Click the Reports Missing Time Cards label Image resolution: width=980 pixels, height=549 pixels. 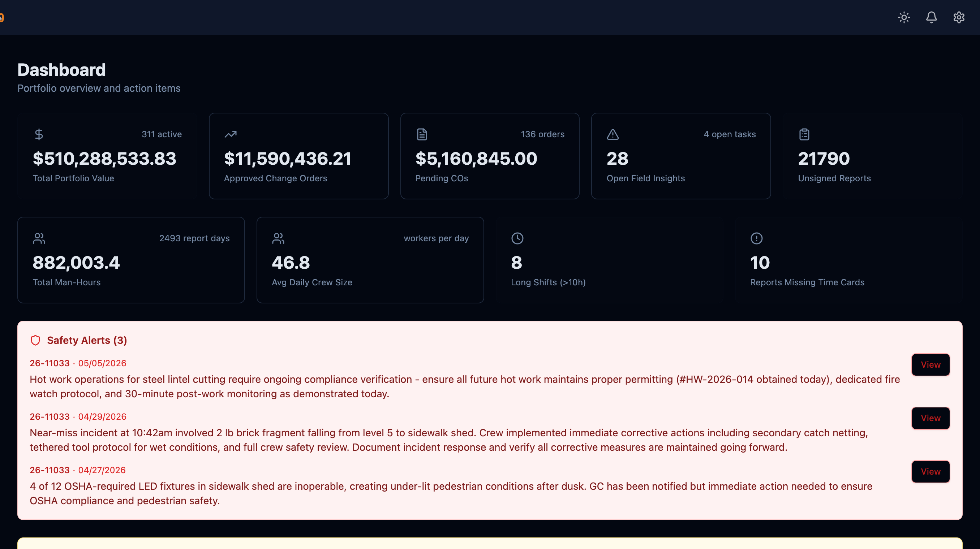coord(807,282)
